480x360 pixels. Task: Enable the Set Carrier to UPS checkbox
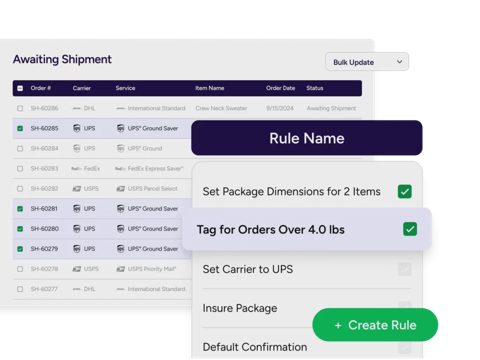405,269
